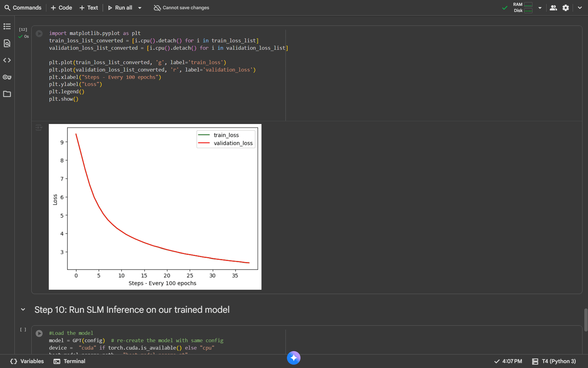Click the Gemini sparkle assistant button
The image size is (588, 368).
[x=294, y=358]
